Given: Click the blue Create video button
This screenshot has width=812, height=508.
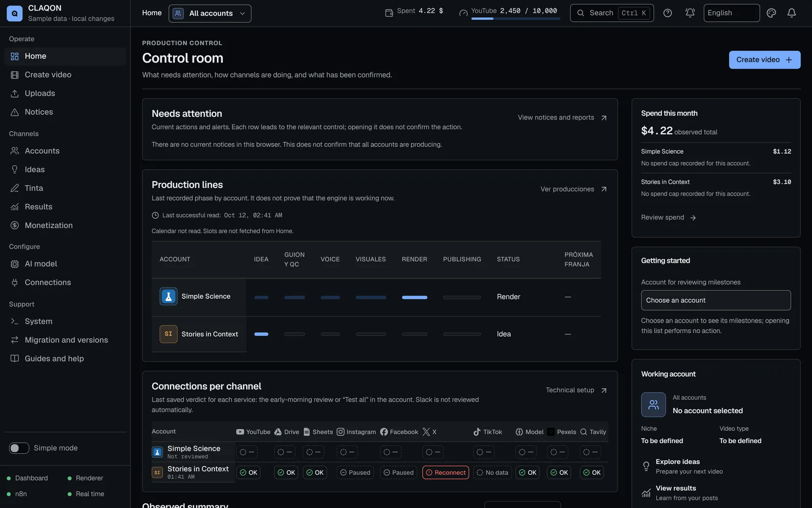Looking at the screenshot, I should coord(764,60).
